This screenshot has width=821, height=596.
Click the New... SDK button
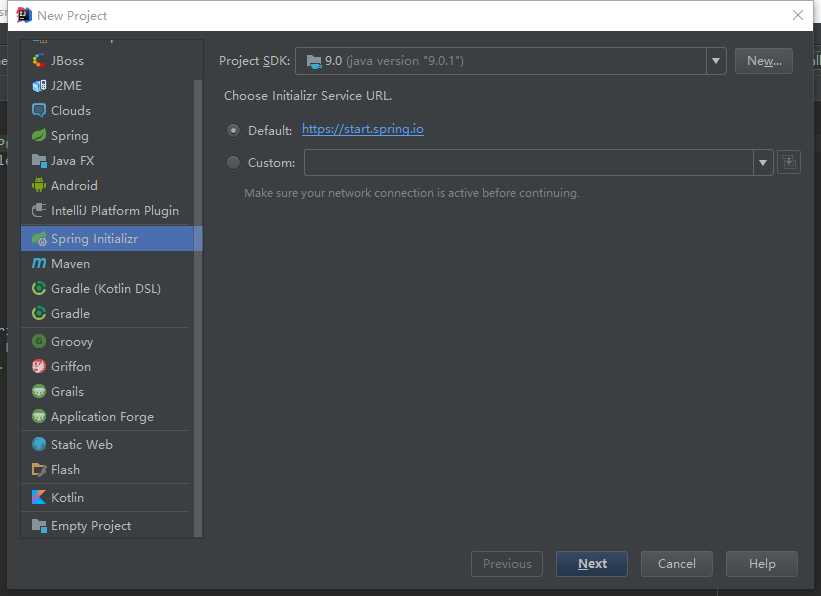pos(764,61)
